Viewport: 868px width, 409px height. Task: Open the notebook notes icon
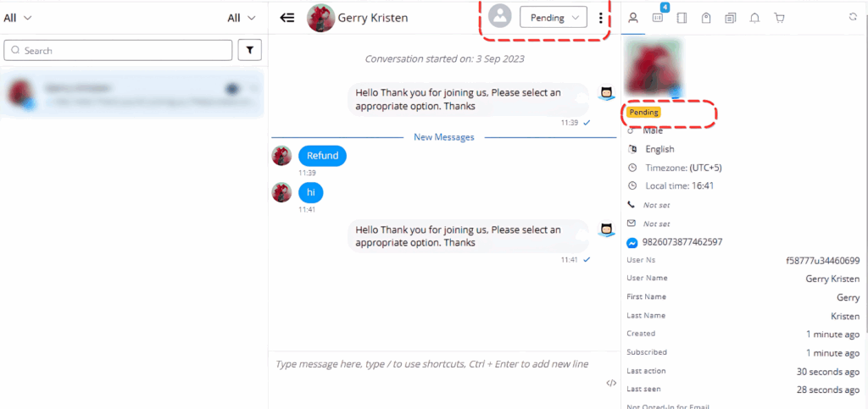point(682,18)
